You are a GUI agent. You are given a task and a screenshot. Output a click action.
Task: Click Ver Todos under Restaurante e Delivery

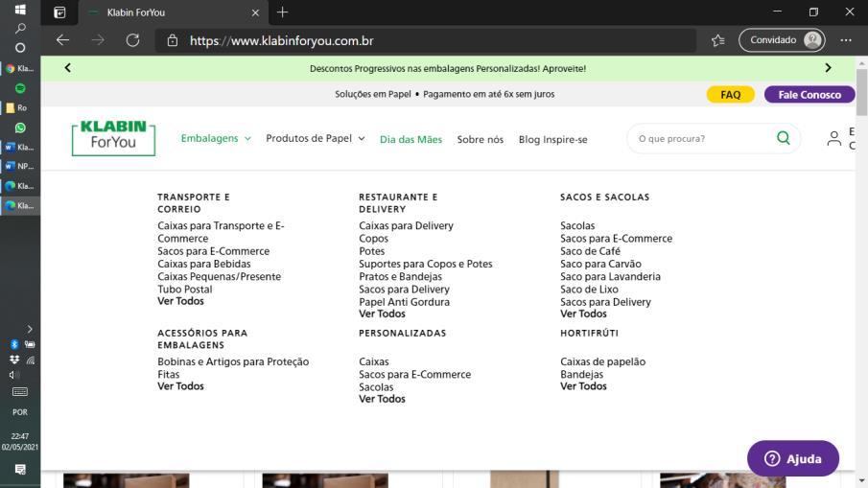(x=382, y=314)
